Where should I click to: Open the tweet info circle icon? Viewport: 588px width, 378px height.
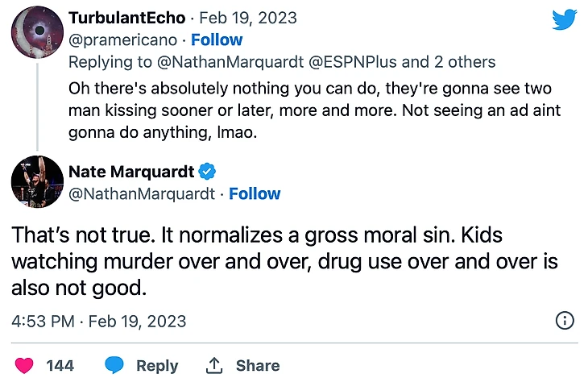565,321
